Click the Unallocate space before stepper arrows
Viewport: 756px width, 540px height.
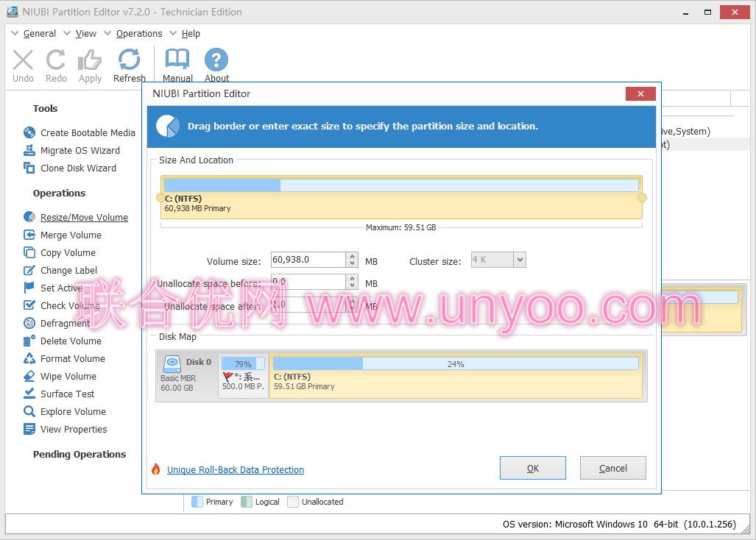(353, 281)
